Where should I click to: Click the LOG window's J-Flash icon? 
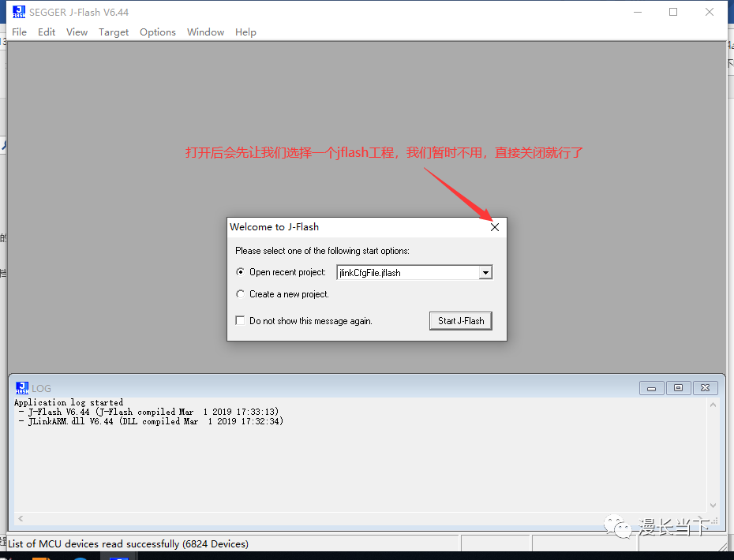click(x=22, y=388)
